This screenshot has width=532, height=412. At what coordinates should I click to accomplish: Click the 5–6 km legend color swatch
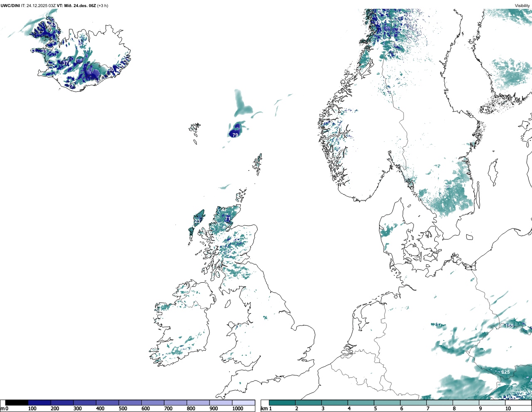coord(387,402)
